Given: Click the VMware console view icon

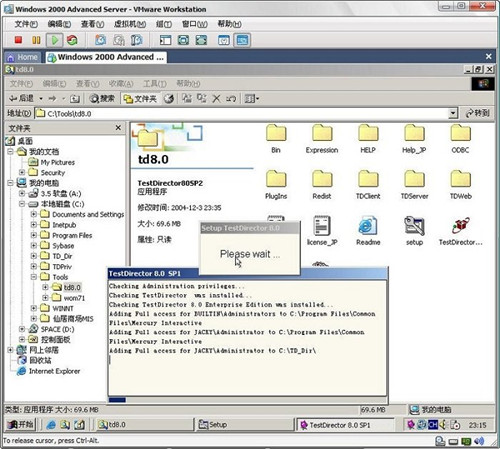Looking at the screenshot, I should click(242, 40).
